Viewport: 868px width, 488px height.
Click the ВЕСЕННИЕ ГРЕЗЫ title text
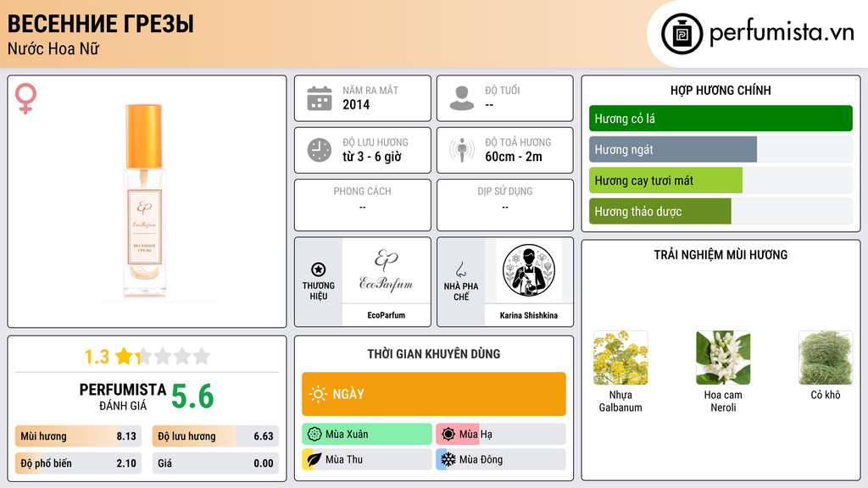point(100,25)
